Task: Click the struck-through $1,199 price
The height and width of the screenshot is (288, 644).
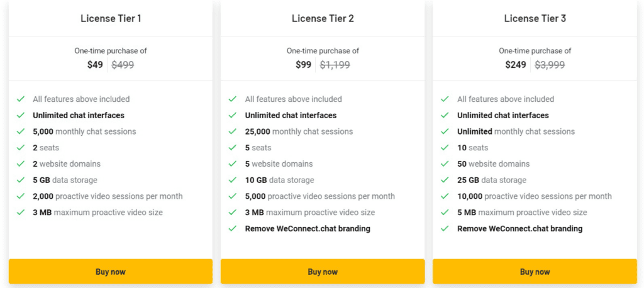Action: click(x=335, y=65)
